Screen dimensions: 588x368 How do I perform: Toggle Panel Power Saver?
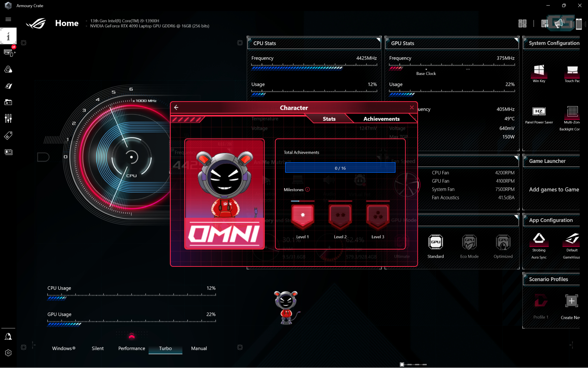(x=539, y=112)
